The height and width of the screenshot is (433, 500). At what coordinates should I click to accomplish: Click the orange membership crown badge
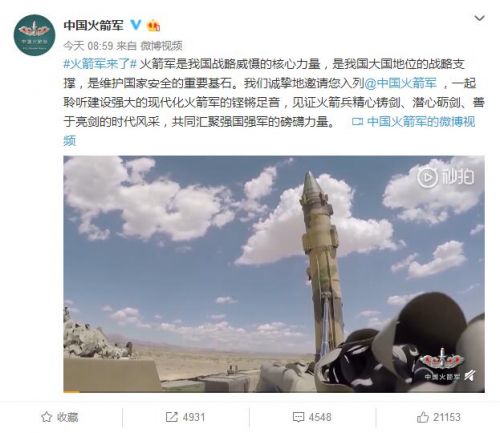[153, 25]
